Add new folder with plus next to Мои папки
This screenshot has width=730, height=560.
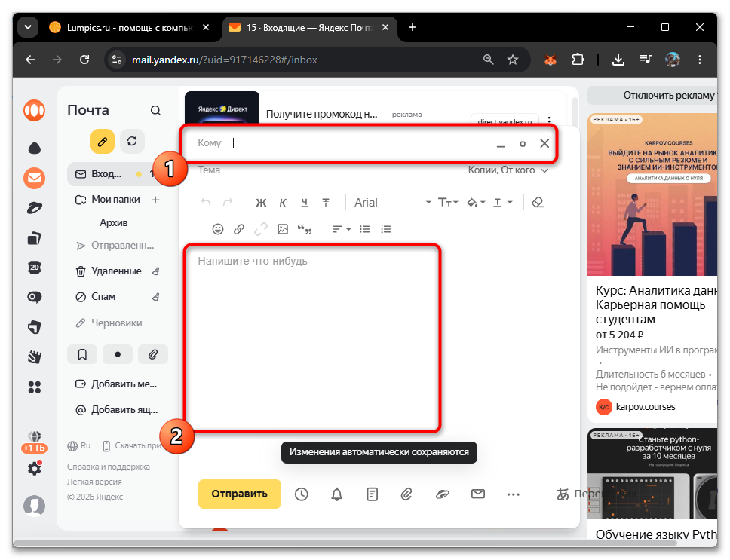tap(155, 200)
